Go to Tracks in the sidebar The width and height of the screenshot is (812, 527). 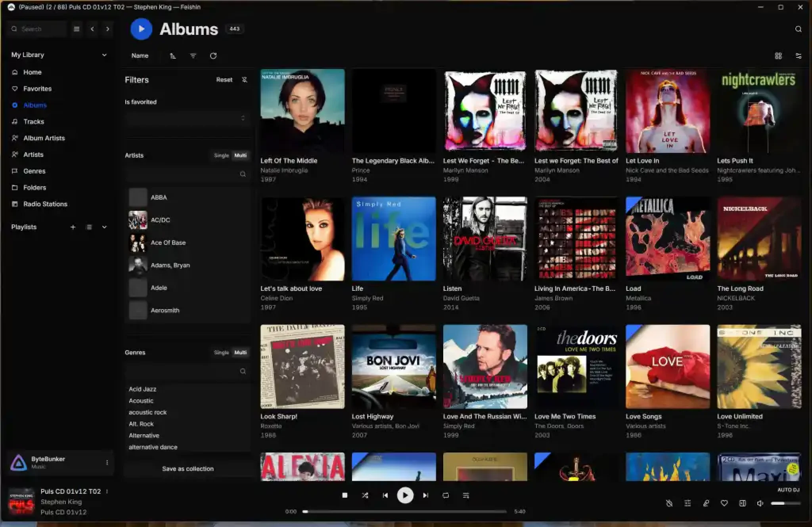click(34, 122)
